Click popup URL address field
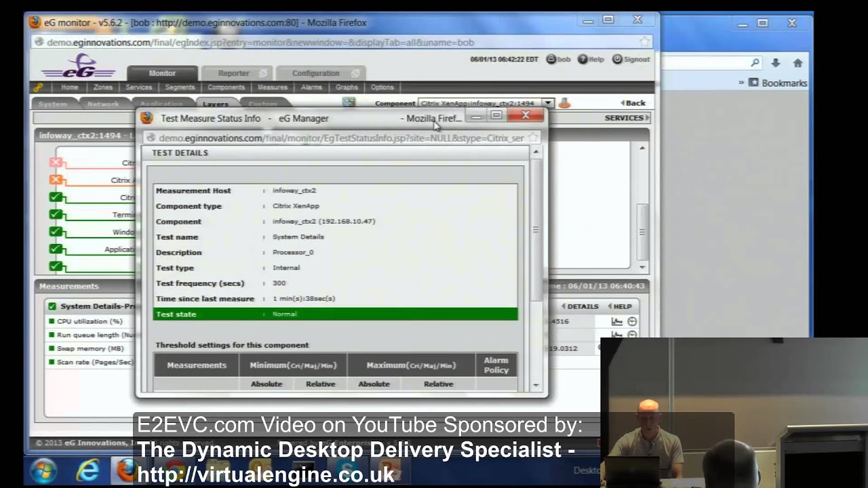 [342, 138]
